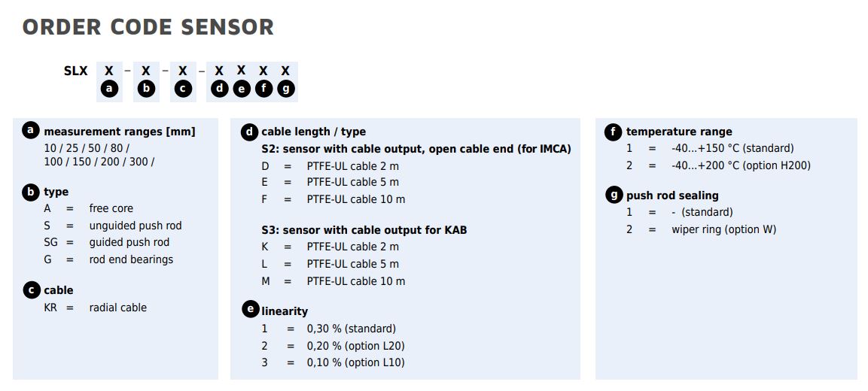The image size is (868, 391).
Task: Click the circled "c" badge under the order code
Action: (183, 89)
